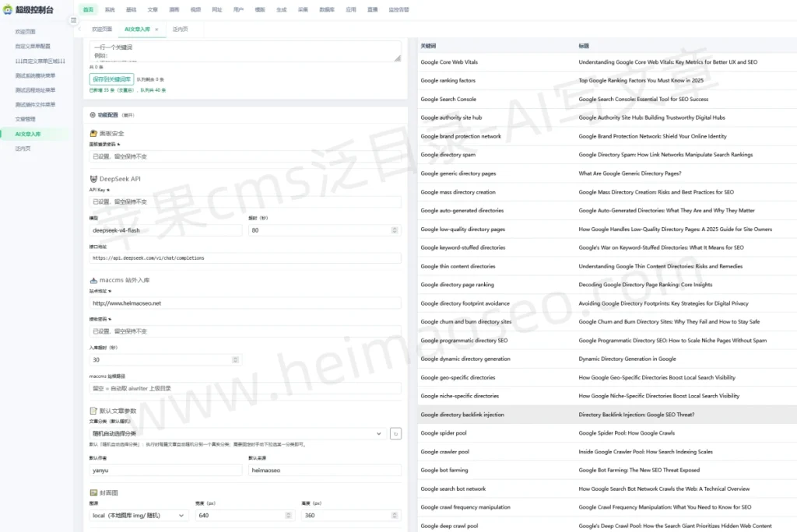Click the tab bar's left scroll arrow
797x532 pixels.
click(x=80, y=29)
